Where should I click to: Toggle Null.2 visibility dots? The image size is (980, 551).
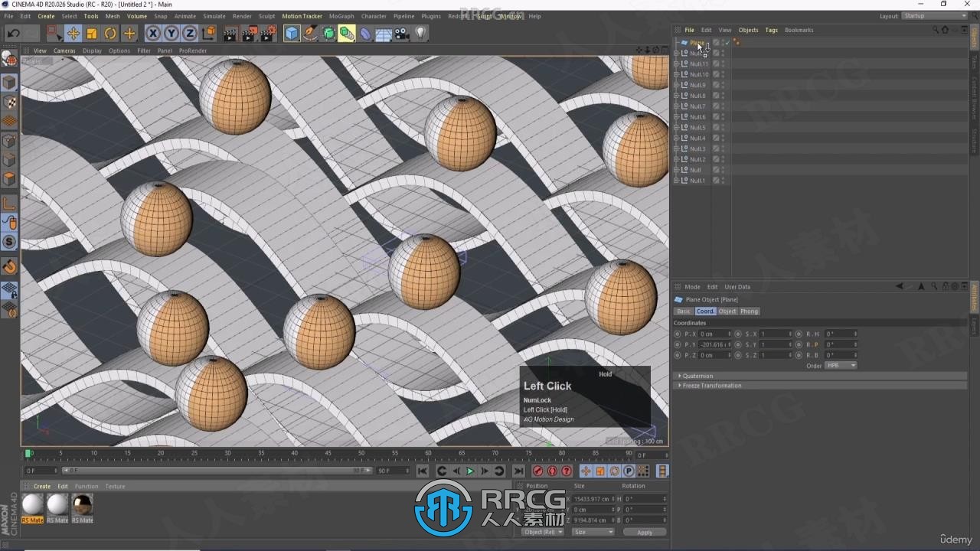(724, 159)
